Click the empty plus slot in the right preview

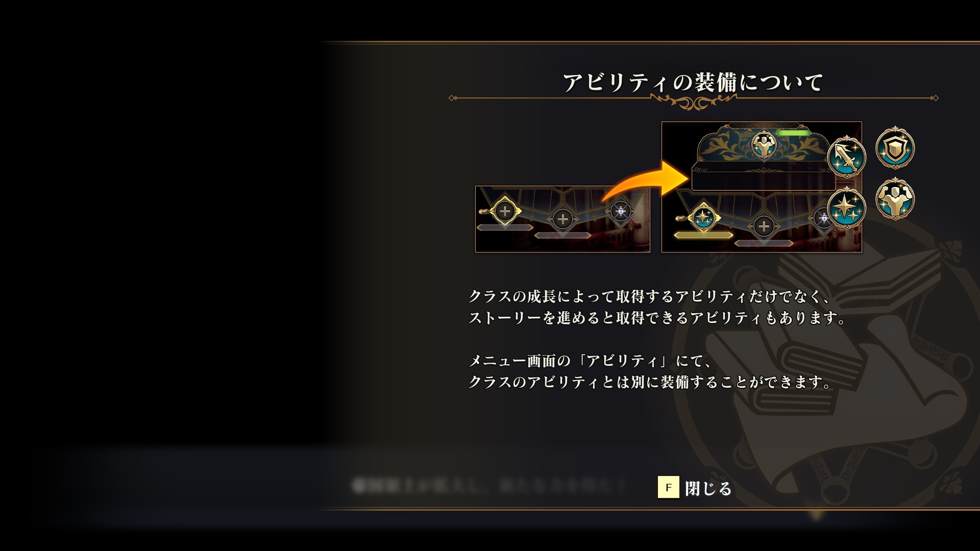pyautogui.click(x=764, y=226)
